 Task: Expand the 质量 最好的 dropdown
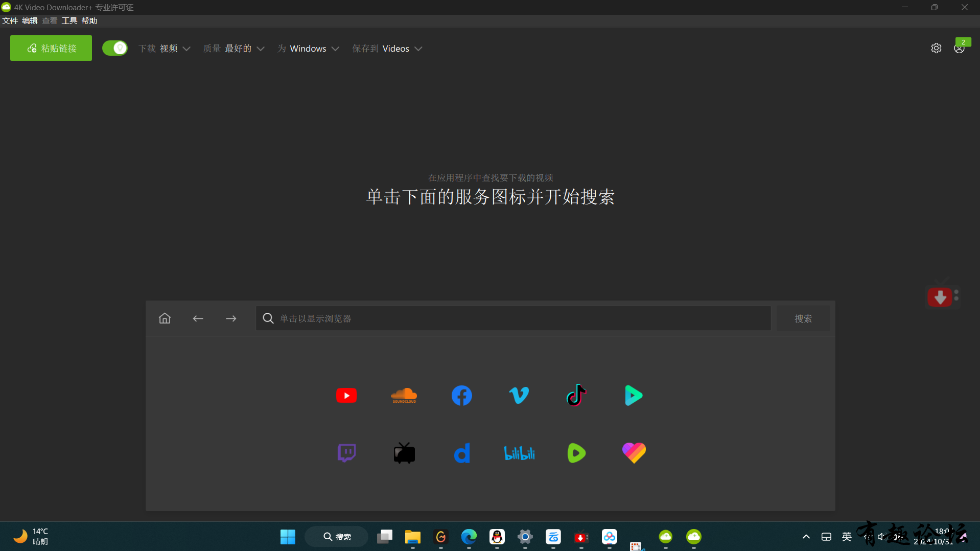click(234, 49)
